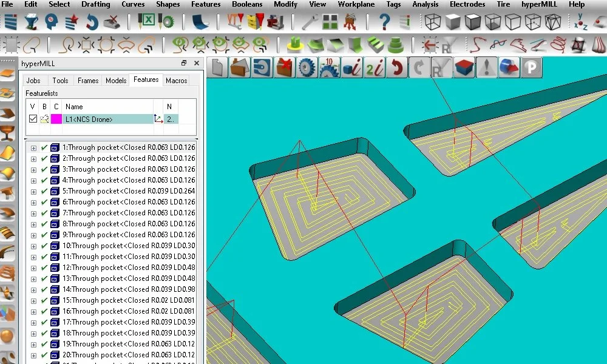607x364 pixels.
Task: Click magenta color swatch of L1<NCS Drone>
Action: (56, 119)
